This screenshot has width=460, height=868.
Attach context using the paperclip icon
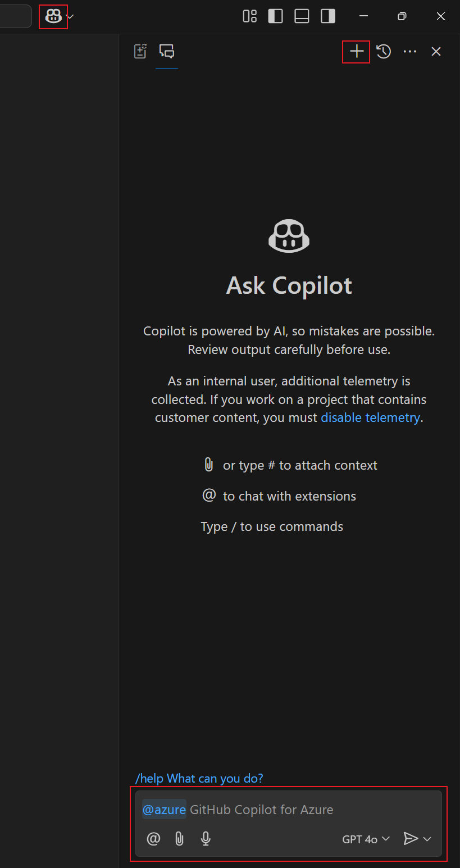pos(179,839)
